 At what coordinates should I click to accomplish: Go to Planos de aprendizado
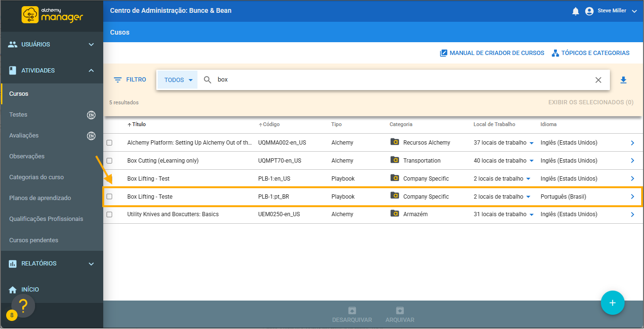coord(40,198)
